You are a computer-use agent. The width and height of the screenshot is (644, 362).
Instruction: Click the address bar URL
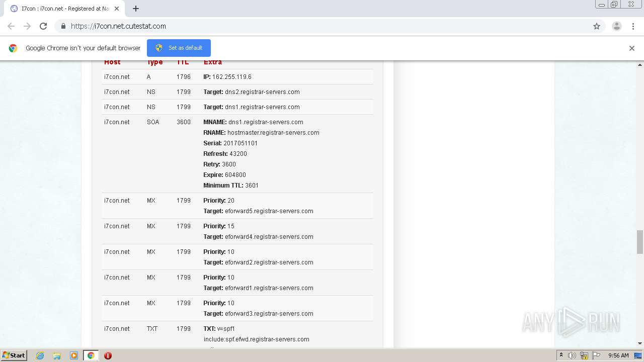118,26
